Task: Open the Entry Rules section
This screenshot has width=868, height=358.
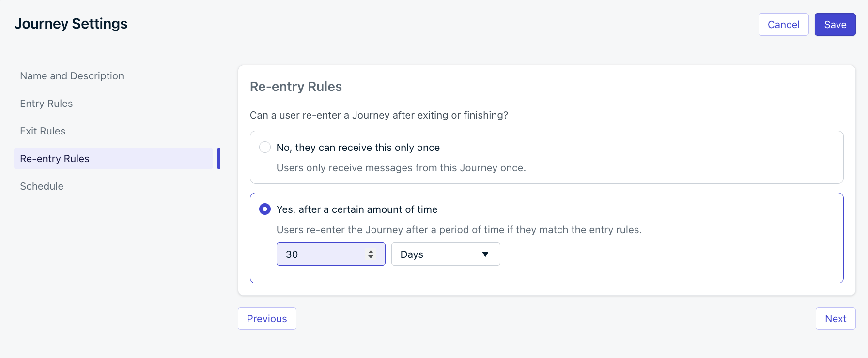Action: (x=46, y=104)
